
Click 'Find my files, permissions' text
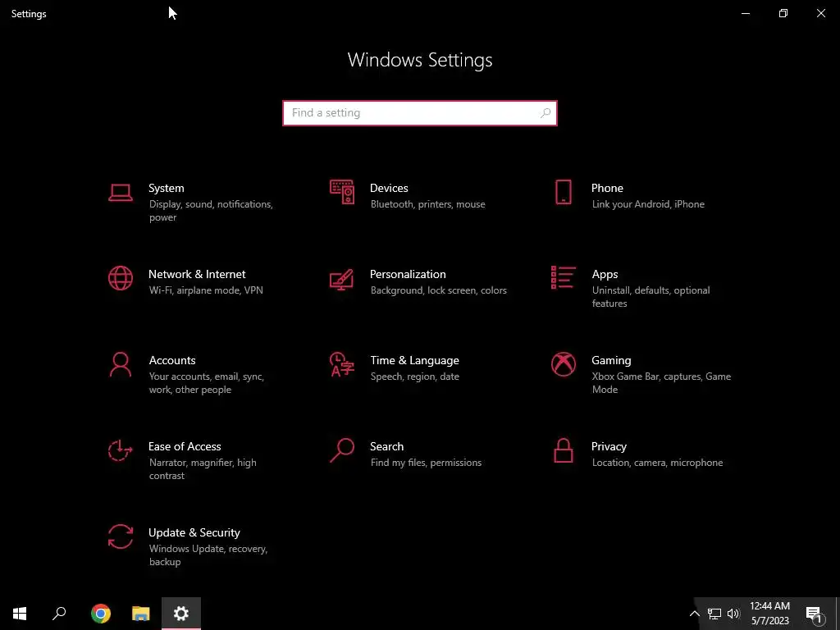pyautogui.click(x=426, y=463)
